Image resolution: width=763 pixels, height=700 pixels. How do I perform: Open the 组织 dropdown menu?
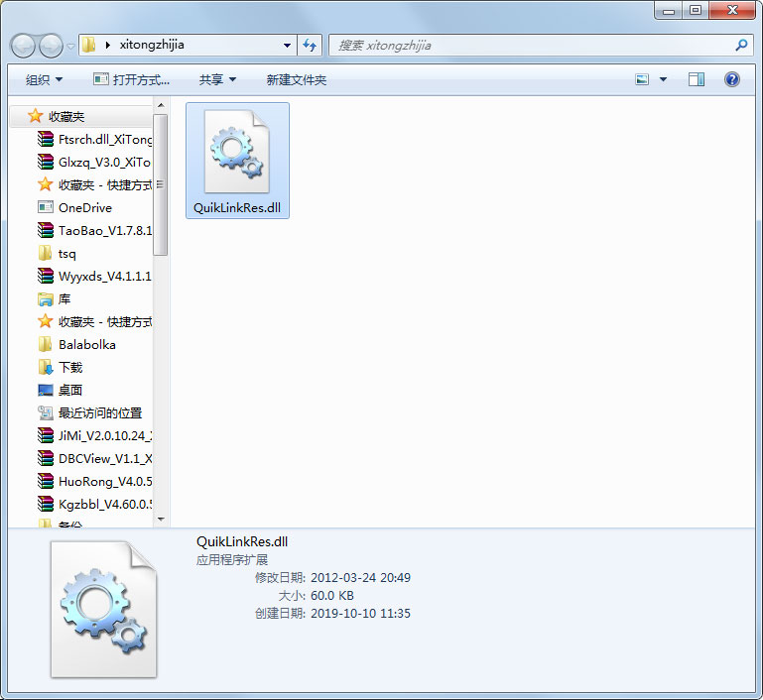pyautogui.click(x=44, y=79)
